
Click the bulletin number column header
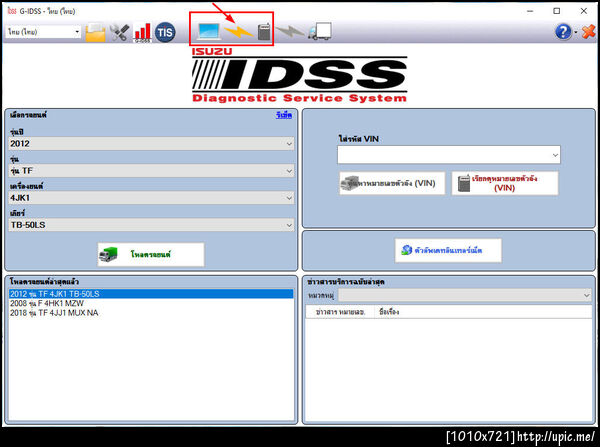[340, 312]
